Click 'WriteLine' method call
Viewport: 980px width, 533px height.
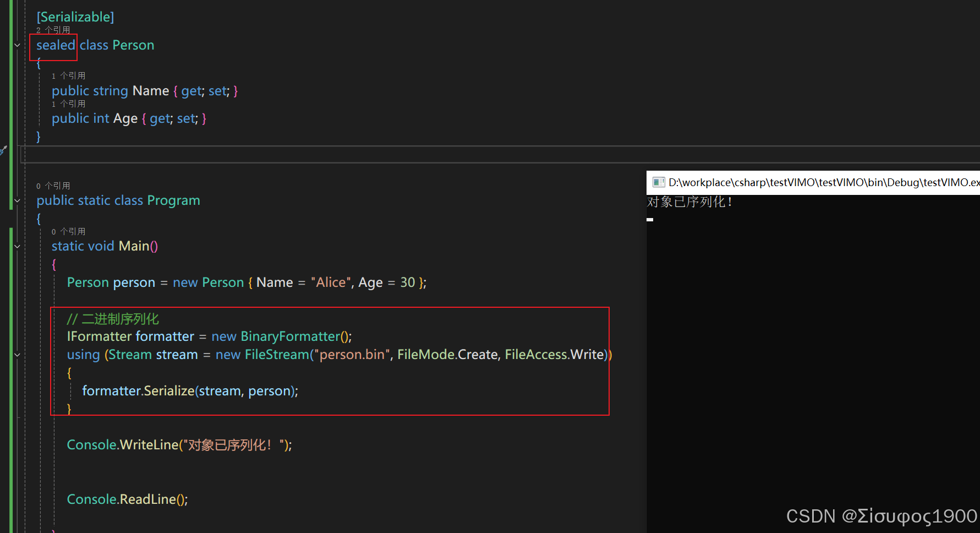click(150, 445)
